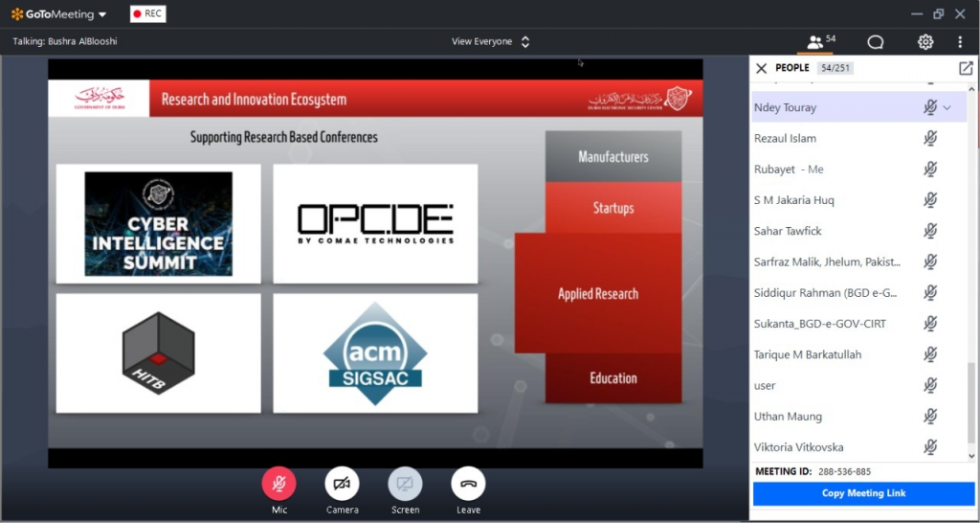Click the Cyber Intelligence Summit image

click(x=159, y=224)
